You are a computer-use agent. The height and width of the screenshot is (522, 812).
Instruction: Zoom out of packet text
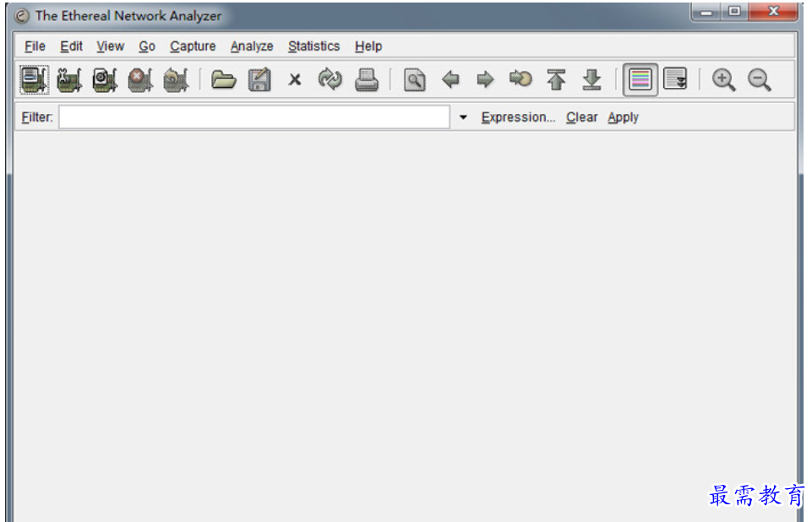pos(759,79)
